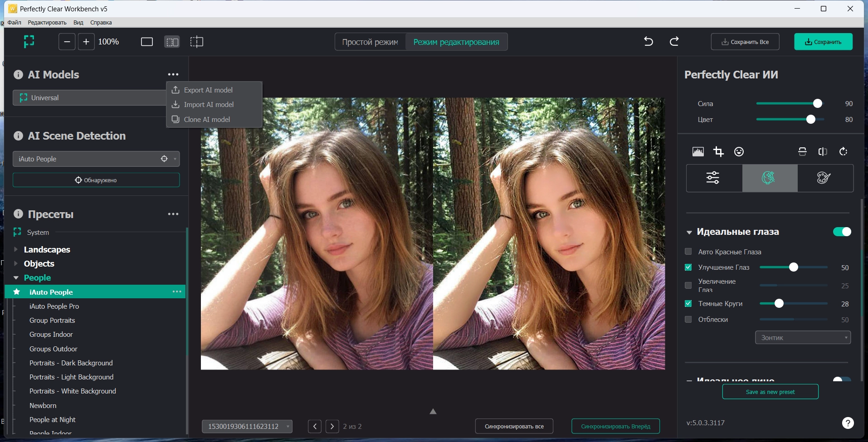Open Пресеты three-dot options menu

click(x=173, y=214)
